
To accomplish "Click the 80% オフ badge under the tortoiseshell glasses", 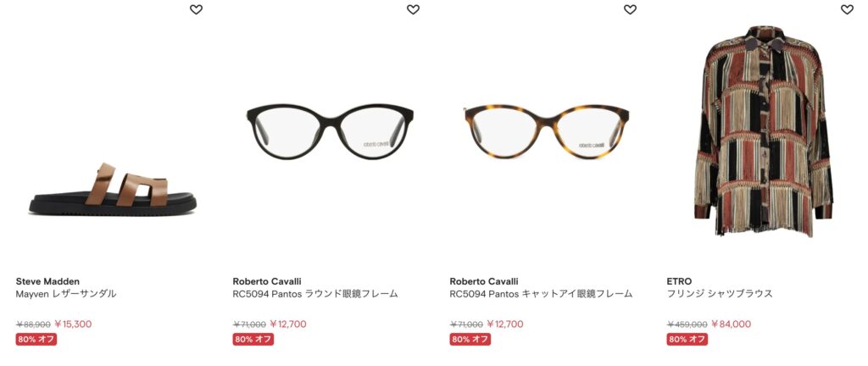I will [x=470, y=339].
